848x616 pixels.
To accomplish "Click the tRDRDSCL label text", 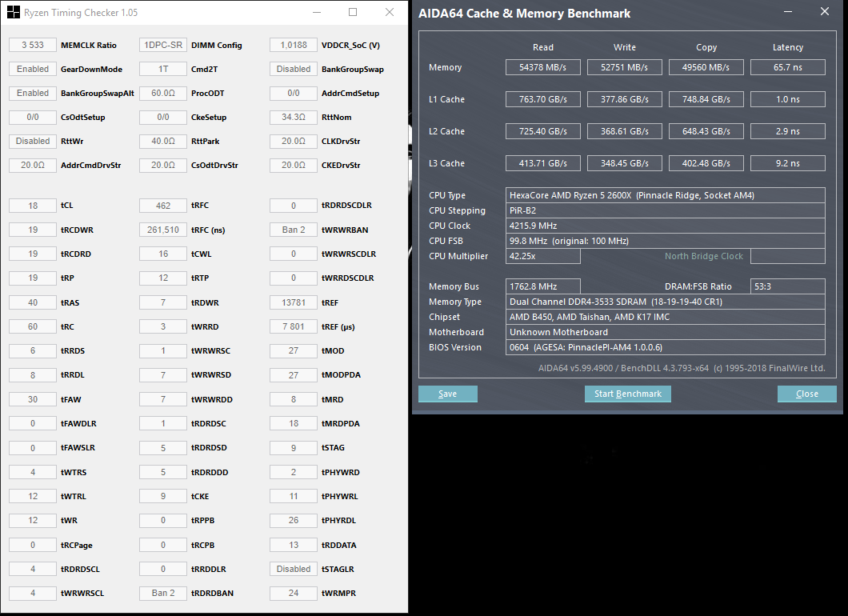I will 80,569.
